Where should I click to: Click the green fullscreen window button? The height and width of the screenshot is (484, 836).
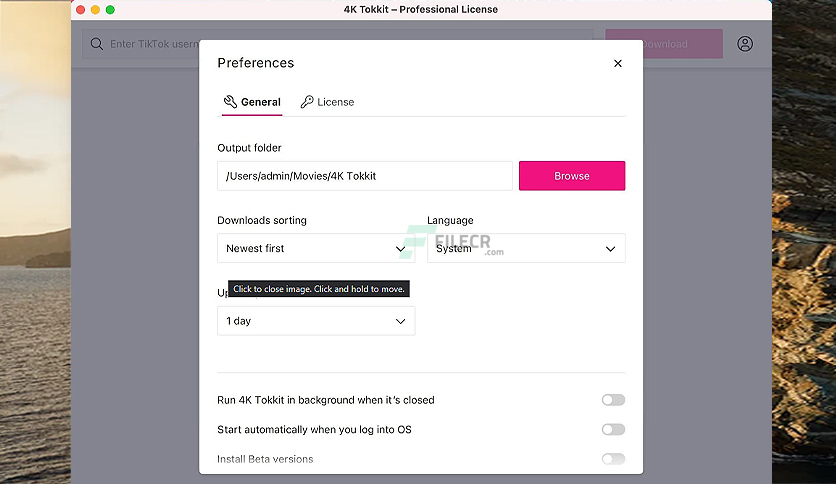pyautogui.click(x=110, y=10)
